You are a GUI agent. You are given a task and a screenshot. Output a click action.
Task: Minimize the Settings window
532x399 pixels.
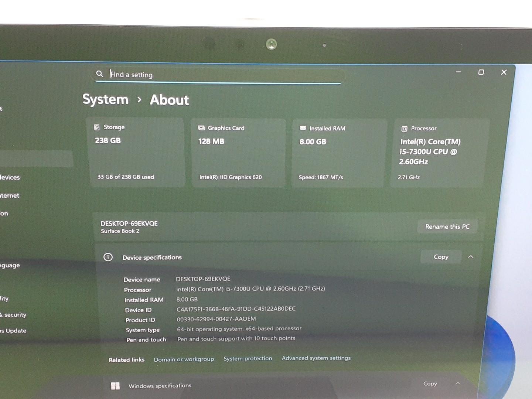(x=458, y=72)
